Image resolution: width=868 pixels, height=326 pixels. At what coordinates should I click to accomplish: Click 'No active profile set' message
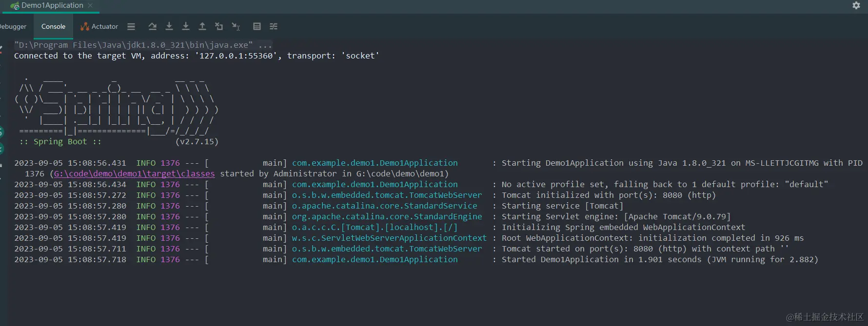tap(665, 184)
